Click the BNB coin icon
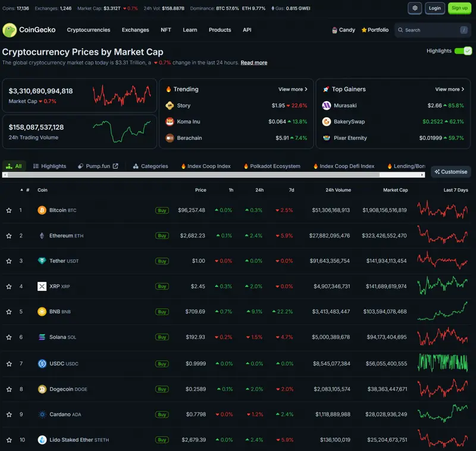This screenshot has width=476, height=451. point(42,311)
